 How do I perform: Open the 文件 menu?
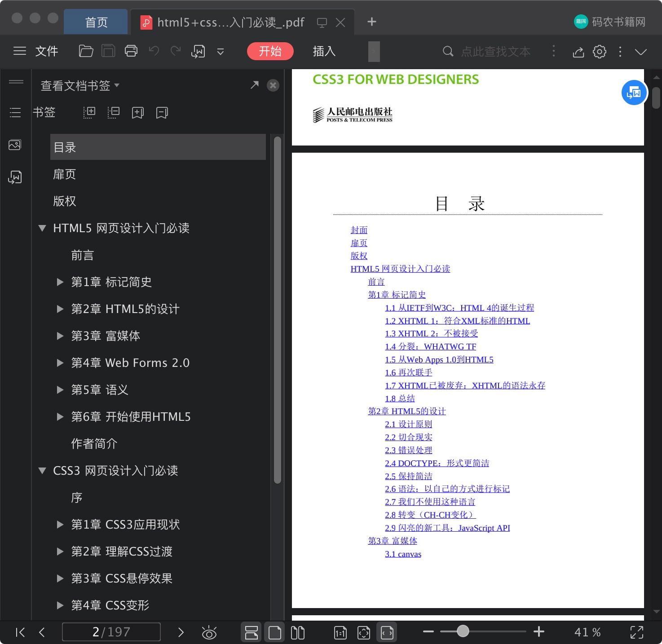pos(47,51)
